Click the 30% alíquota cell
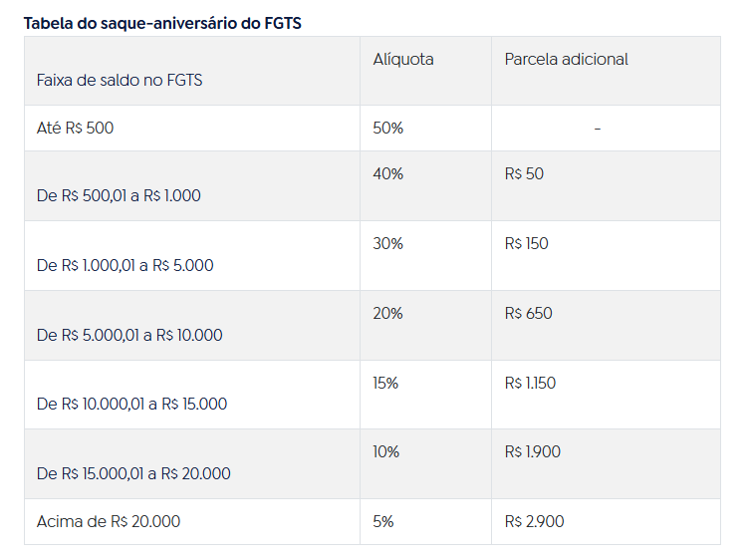This screenshot has width=750, height=560. (x=388, y=244)
